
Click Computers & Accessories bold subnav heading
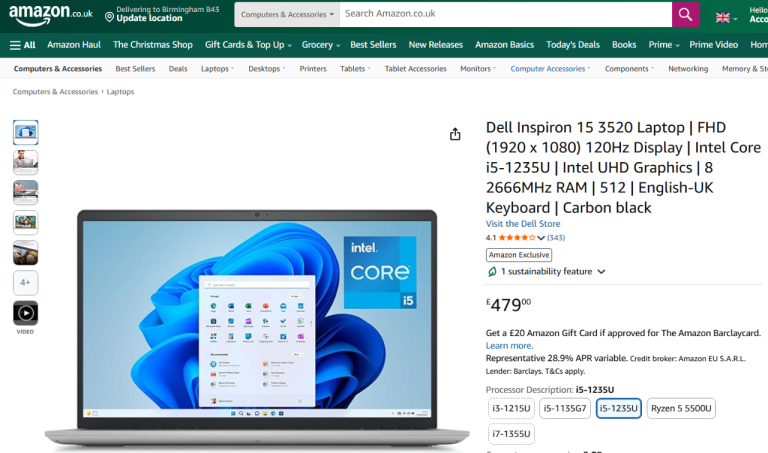(58, 69)
